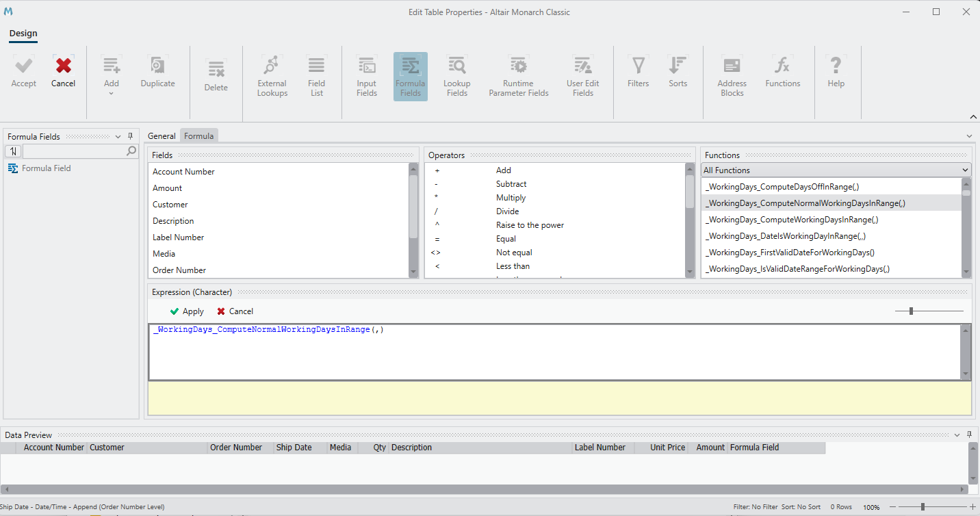Image resolution: width=980 pixels, height=516 pixels.
Task: Pin the Data Preview panel
Action: click(x=970, y=435)
